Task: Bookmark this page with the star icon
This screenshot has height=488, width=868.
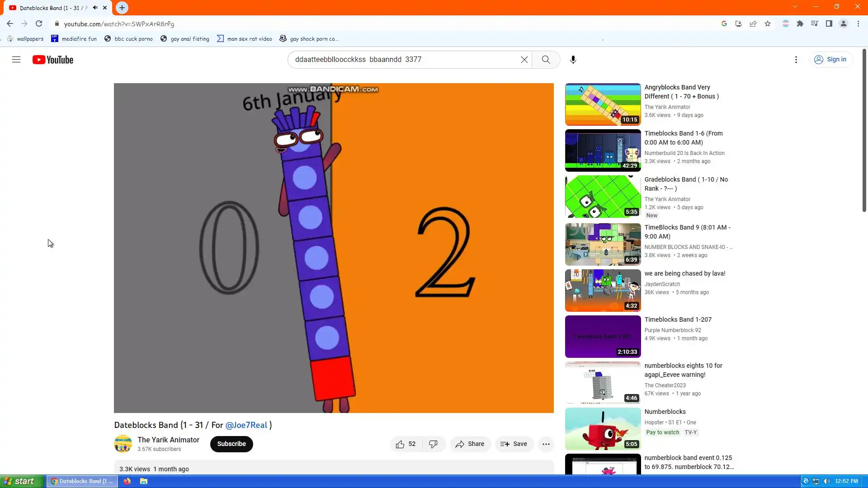Action: coord(768,24)
